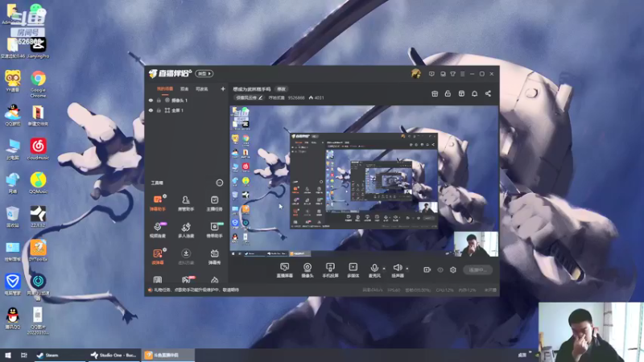Open the speaker options arrow
The height and width of the screenshot is (362, 644).
(x=407, y=269)
